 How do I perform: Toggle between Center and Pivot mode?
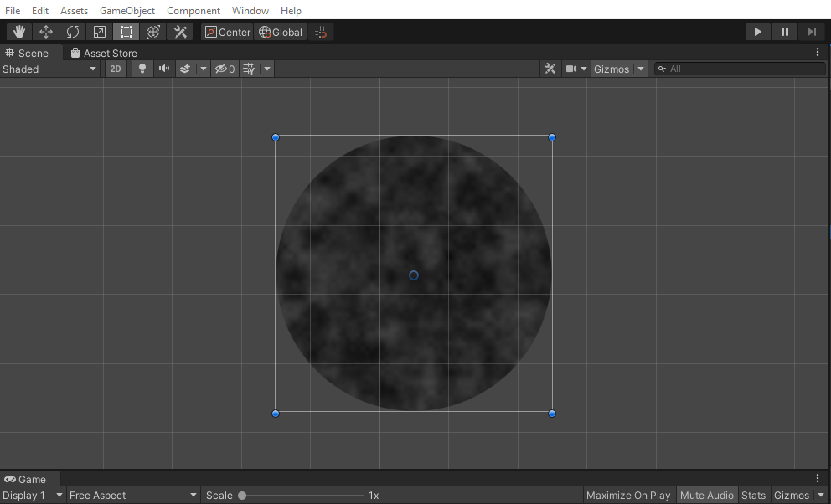(226, 31)
